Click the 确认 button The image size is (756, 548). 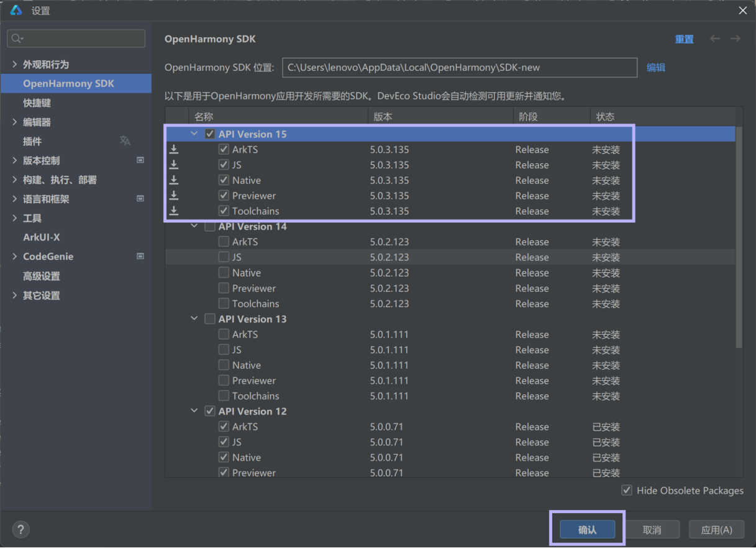(587, 529)
